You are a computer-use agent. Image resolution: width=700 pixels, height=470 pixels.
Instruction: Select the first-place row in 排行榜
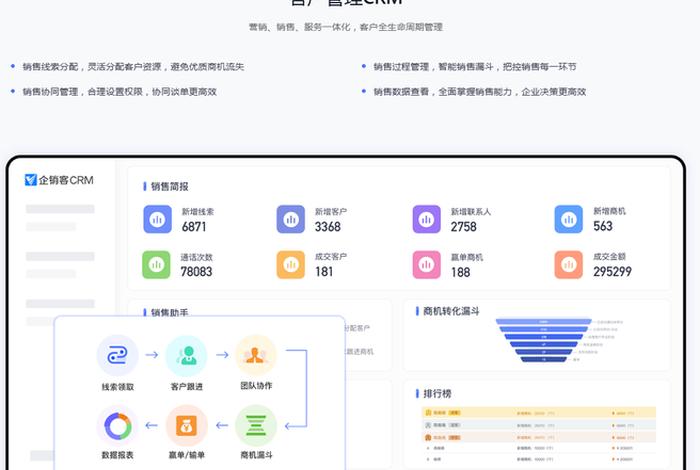tap(538, 411)
